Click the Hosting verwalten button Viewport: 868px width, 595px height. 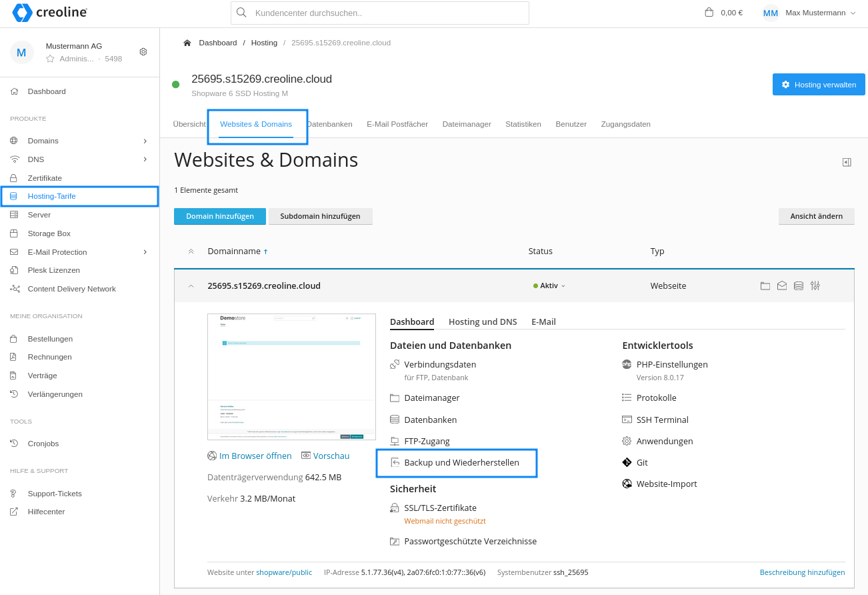pyautogui.click(x=819, y=85)
